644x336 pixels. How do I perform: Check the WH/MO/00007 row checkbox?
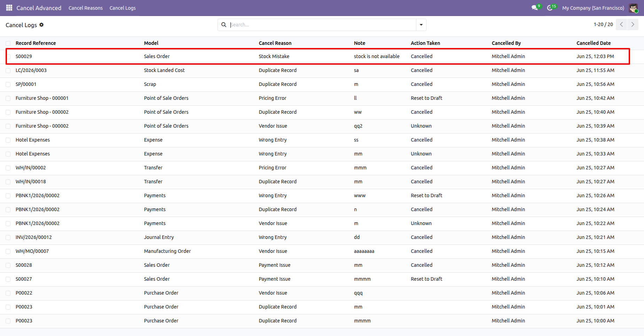pos(8,251)
